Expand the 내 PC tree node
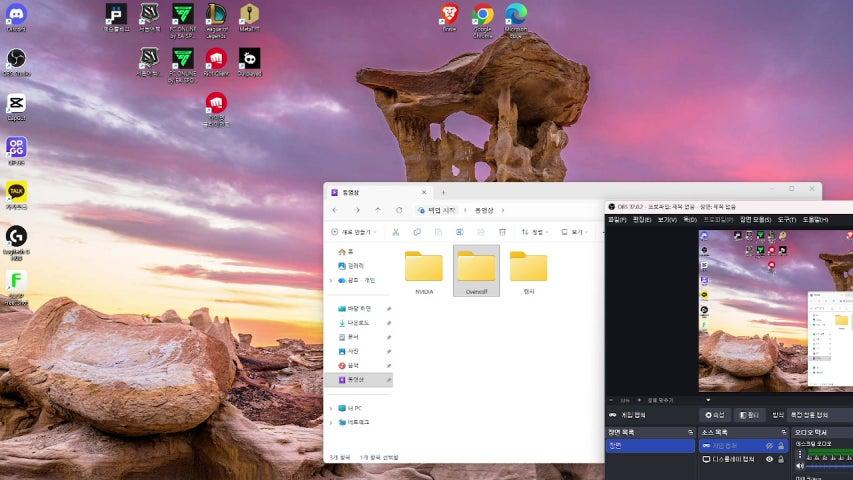This screenshot has width=853, height=480. coord(330,408)
